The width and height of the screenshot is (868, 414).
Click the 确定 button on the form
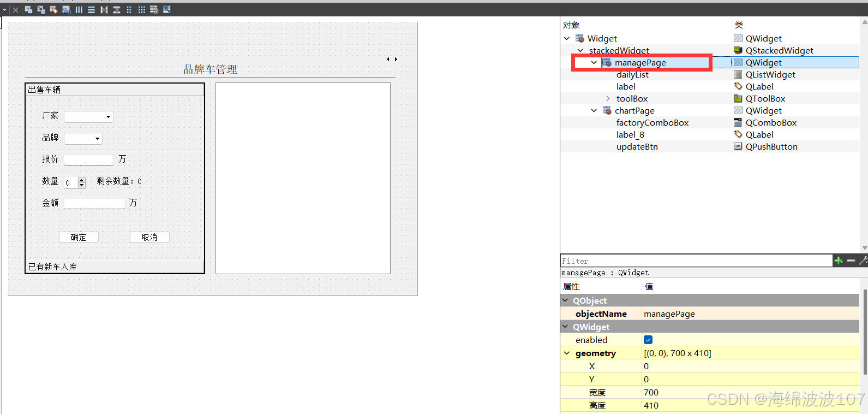(x=79, y=237)
